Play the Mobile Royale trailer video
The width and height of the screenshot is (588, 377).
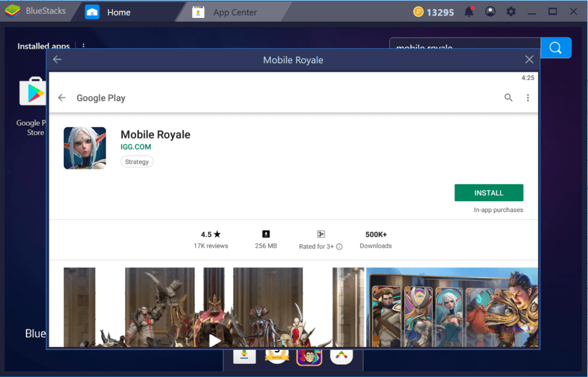click(215, 340)
